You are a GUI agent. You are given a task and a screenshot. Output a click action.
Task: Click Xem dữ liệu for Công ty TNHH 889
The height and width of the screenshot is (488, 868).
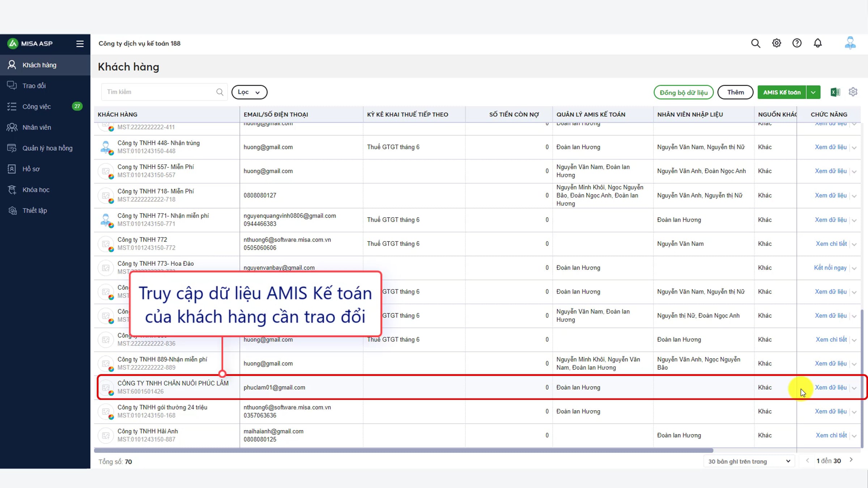830,363
